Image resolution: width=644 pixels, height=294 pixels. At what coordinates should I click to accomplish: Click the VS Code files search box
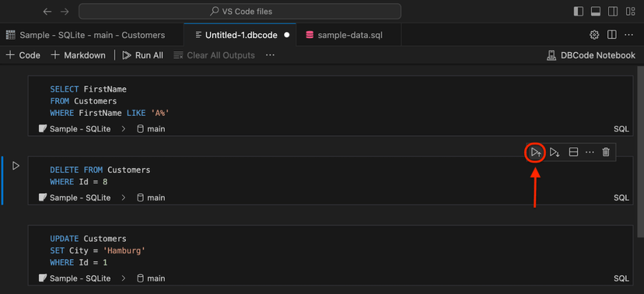(240, 12)
